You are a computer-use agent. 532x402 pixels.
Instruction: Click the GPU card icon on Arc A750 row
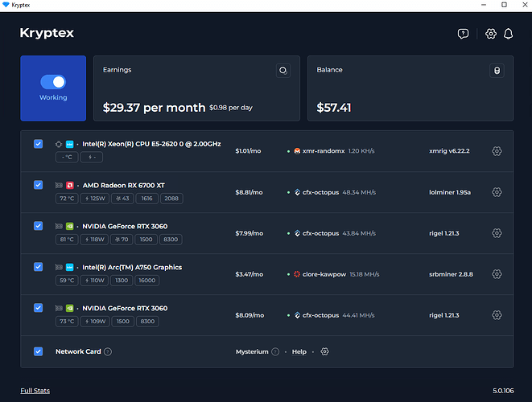[x=59, y=267]
